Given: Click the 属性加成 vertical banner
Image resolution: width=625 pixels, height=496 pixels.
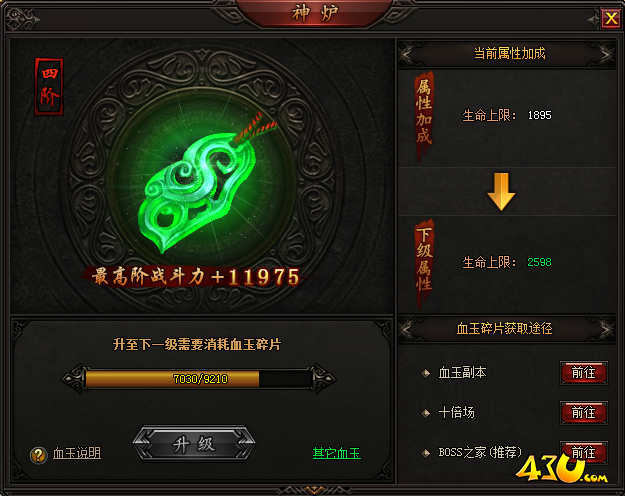Looking at the screenshot, I should (424, 116).
